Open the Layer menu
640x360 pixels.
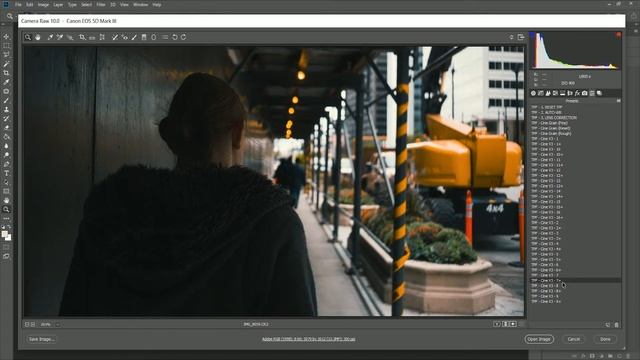(58, 4)
